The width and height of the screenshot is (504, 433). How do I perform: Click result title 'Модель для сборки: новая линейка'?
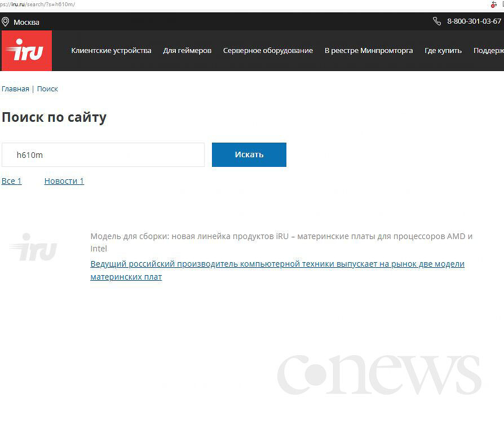pos(281,242)
